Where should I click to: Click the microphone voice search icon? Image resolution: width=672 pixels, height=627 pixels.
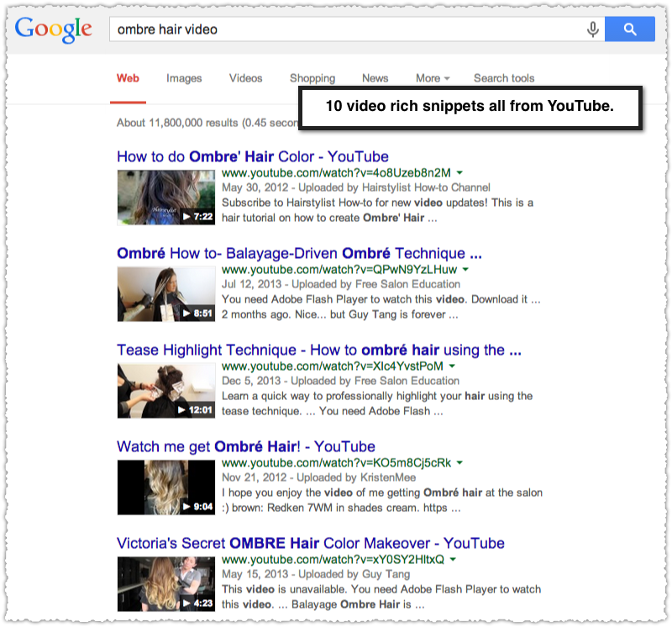593,29
